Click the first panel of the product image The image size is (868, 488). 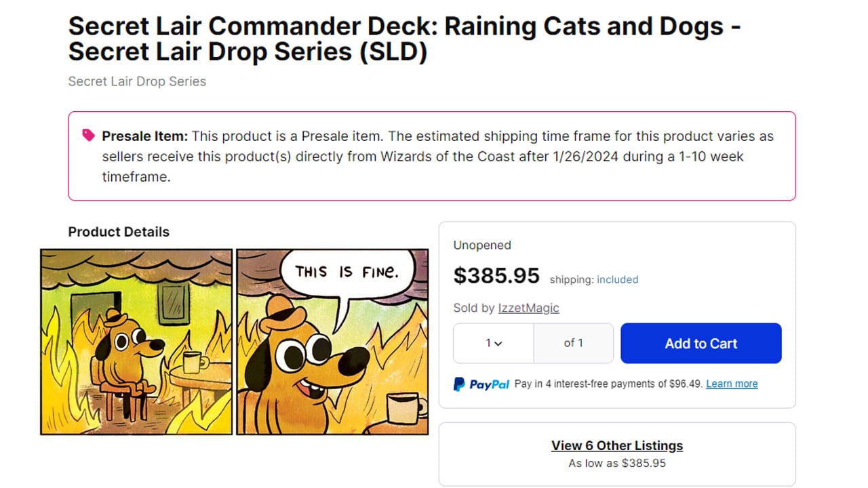(136, 341)
